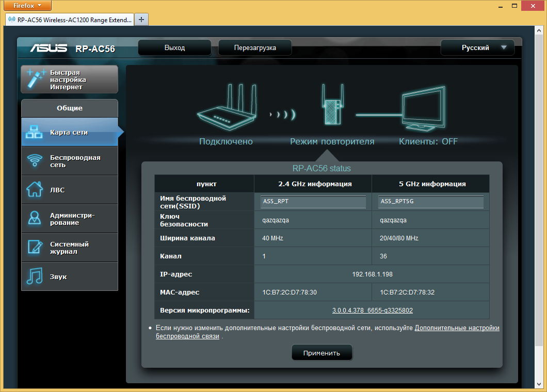Click the Выход logout button
Screen dimensions: 547x392
(x=174, y=48)
